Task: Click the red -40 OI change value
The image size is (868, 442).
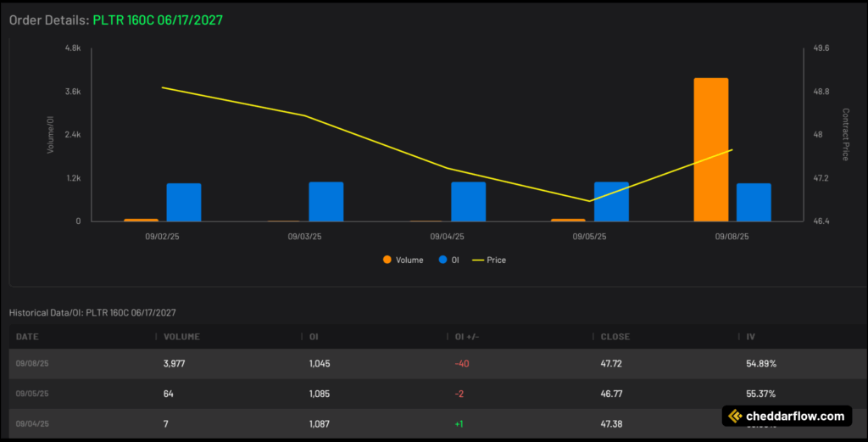Action: coord(462,364)
